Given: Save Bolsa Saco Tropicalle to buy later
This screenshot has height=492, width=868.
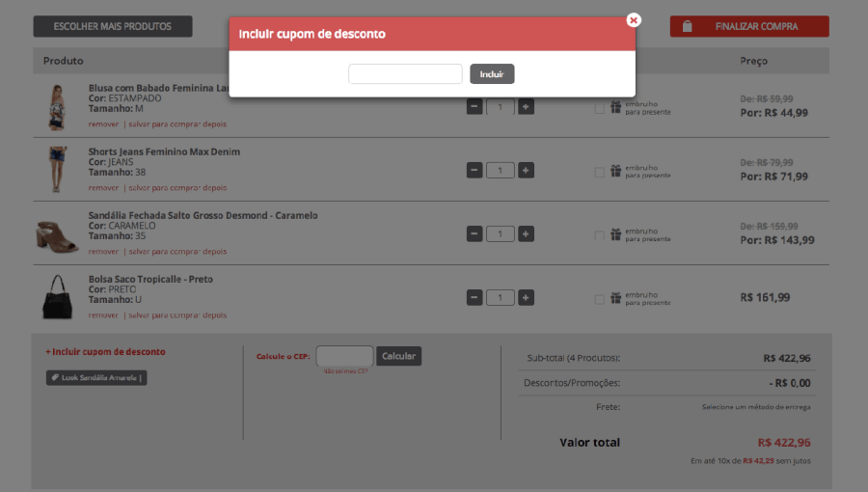Looking at the screenshot, I should pyautogui.click(x=177, y=315).
